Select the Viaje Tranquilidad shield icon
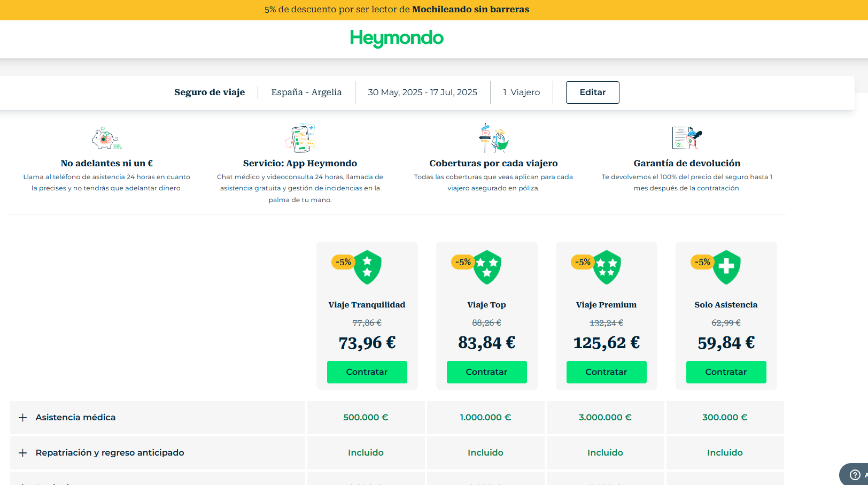The height and width of the screenshot is (485, 868). click(367, 268)
